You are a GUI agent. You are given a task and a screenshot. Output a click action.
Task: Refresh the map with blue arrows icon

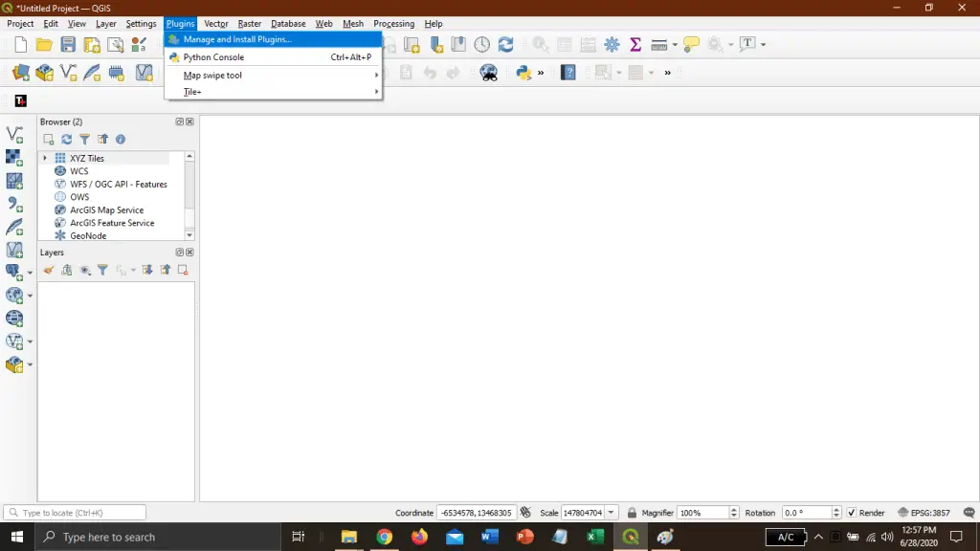505,44
